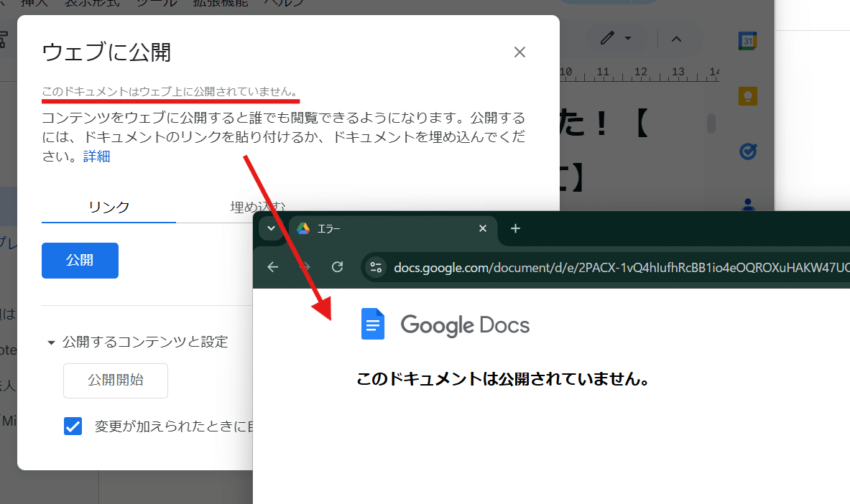
Task: Click the ウェブに公開 dialog title
Action: 106,52
